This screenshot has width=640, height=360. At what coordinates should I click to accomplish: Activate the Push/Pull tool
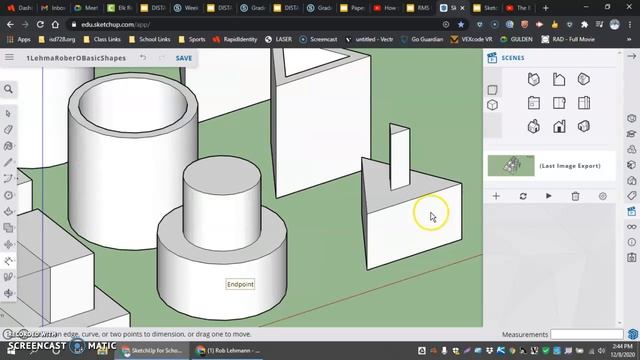[8, 211]
